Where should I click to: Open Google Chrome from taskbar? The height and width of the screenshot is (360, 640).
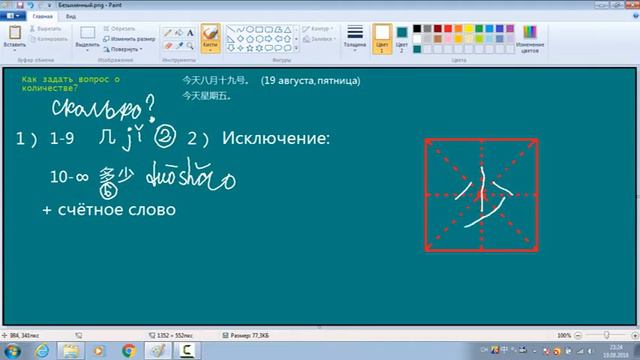coord(129,351)
